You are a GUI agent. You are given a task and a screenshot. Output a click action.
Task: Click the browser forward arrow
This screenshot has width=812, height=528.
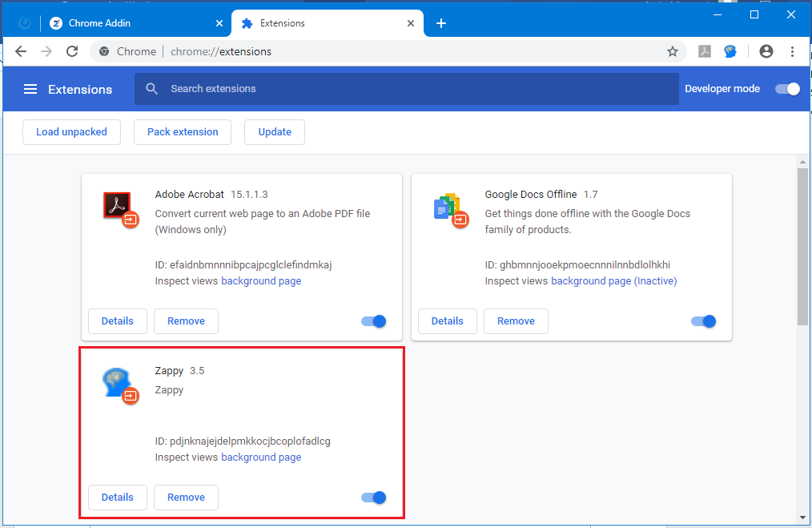[x=46, y=51]
